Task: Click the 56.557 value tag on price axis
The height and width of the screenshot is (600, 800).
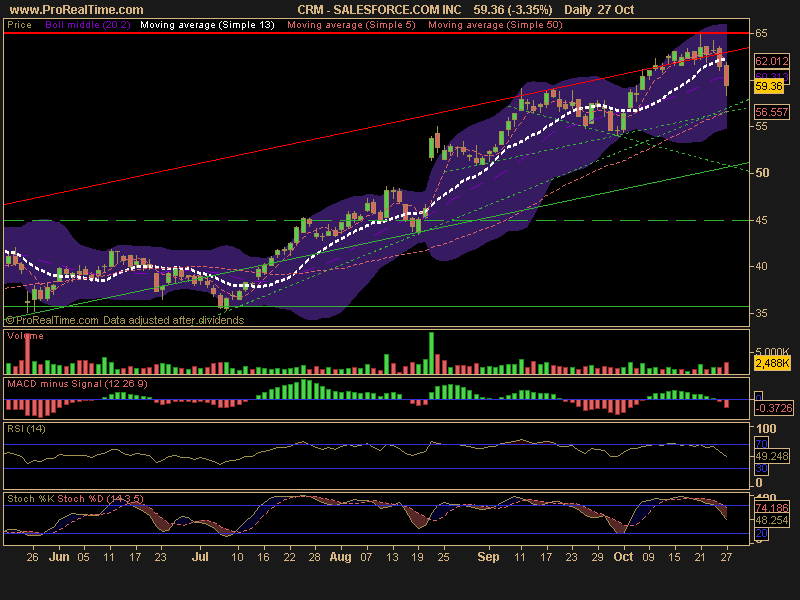Action: pyautogui.click(x=771, y=112)
